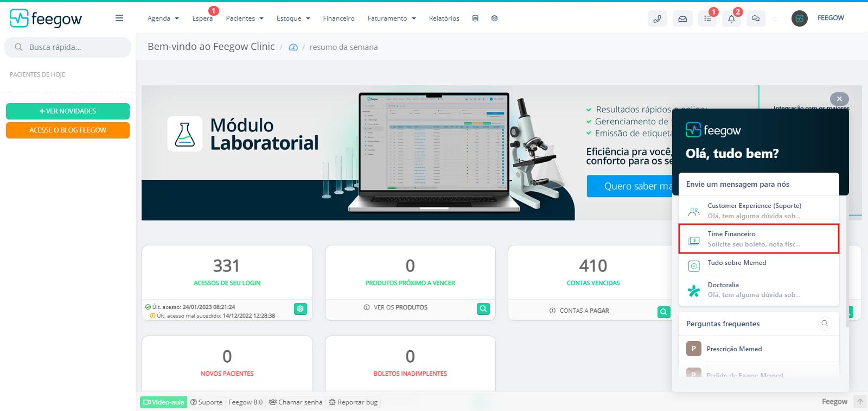
Task: Click the phone icon button
Action: (x=658, y=18)
